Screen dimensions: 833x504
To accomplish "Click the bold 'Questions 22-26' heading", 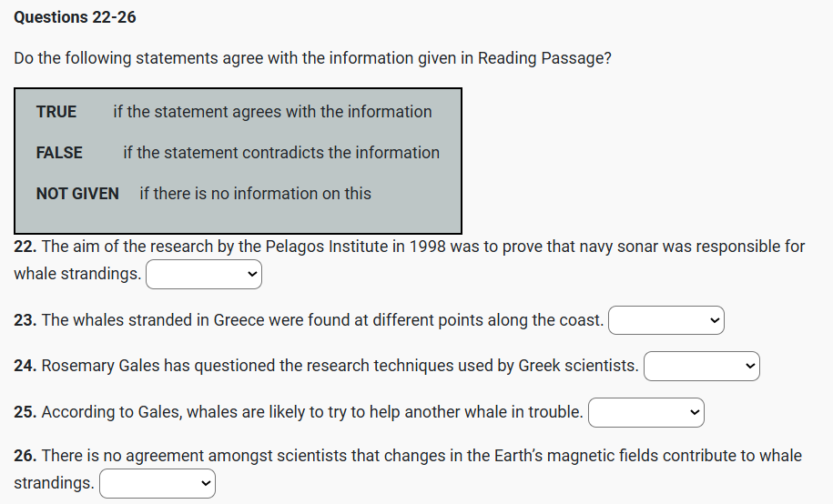I will 76,17.
